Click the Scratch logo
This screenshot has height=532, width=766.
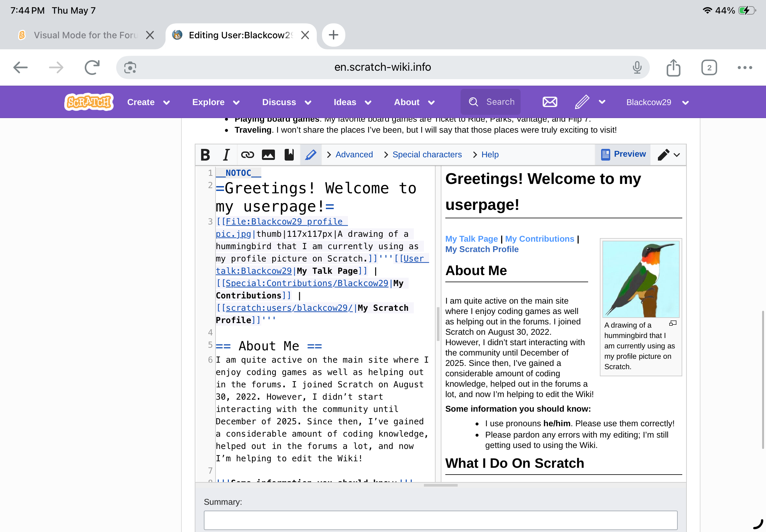(89, 102)
